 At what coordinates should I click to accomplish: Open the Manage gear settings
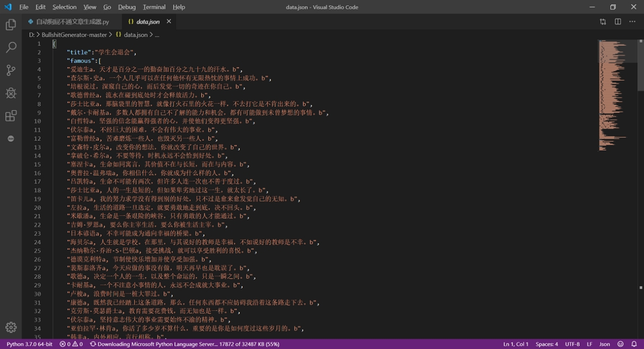11,327
